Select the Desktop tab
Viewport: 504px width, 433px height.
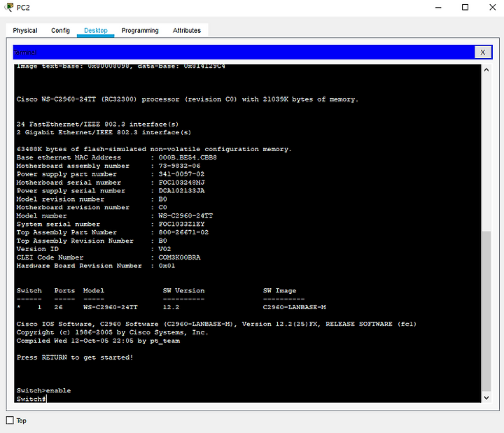coord(96,31)
